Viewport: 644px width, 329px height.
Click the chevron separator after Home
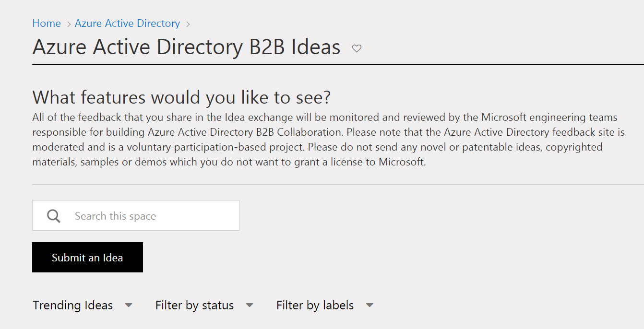(69, 23)
